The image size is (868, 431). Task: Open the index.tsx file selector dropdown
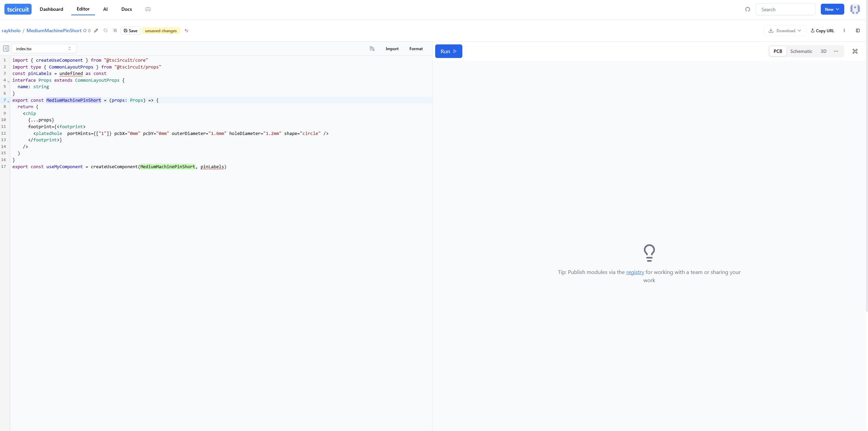point(44,48)
